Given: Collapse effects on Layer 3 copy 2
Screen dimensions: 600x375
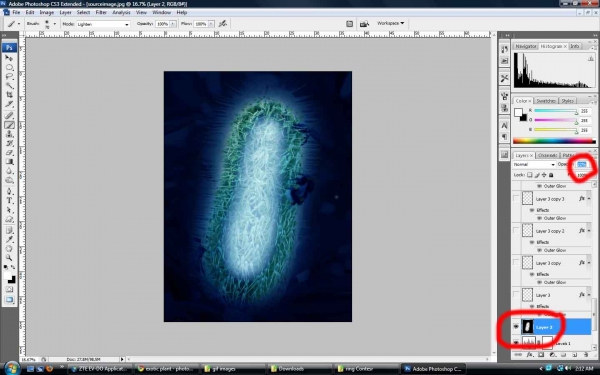Looking at the screenshot, I should coord(589,231).
